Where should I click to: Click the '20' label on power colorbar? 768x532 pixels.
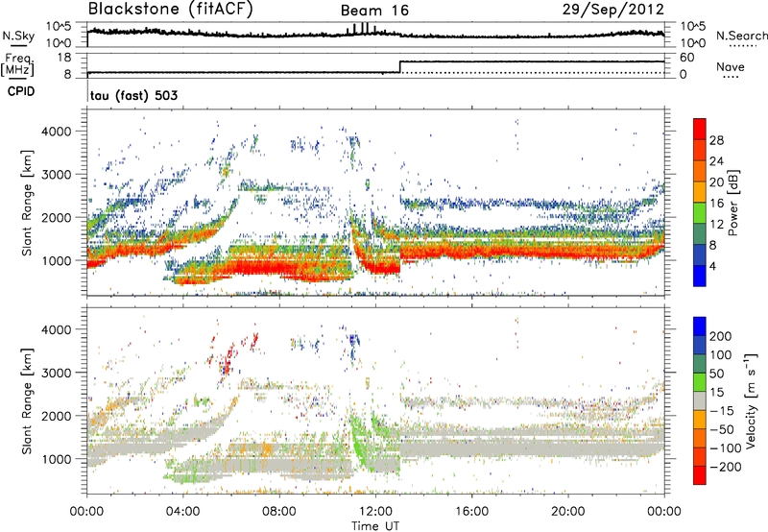click(x=716, y=182)
